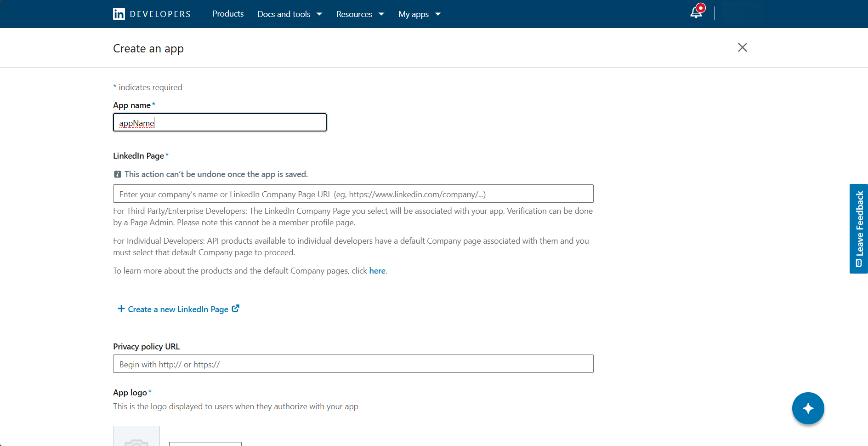Click the 'Privacy policy URL' label
This screenshot has width=868, height=446.
146,347
